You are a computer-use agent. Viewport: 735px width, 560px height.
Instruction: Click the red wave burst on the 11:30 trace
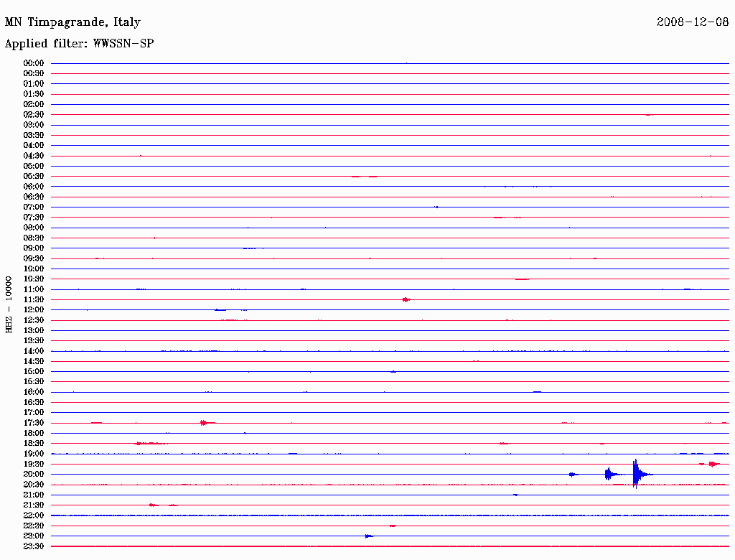pyautogui.click(x=406, y=299)
